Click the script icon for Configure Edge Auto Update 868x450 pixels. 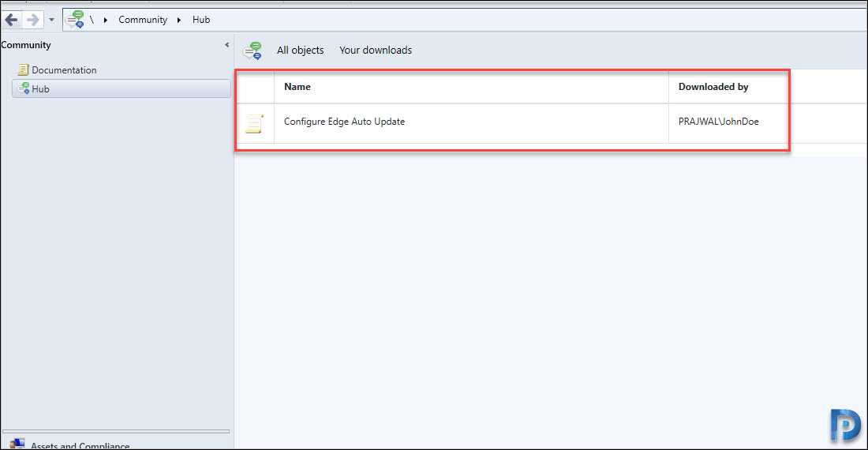click(255, 123)
